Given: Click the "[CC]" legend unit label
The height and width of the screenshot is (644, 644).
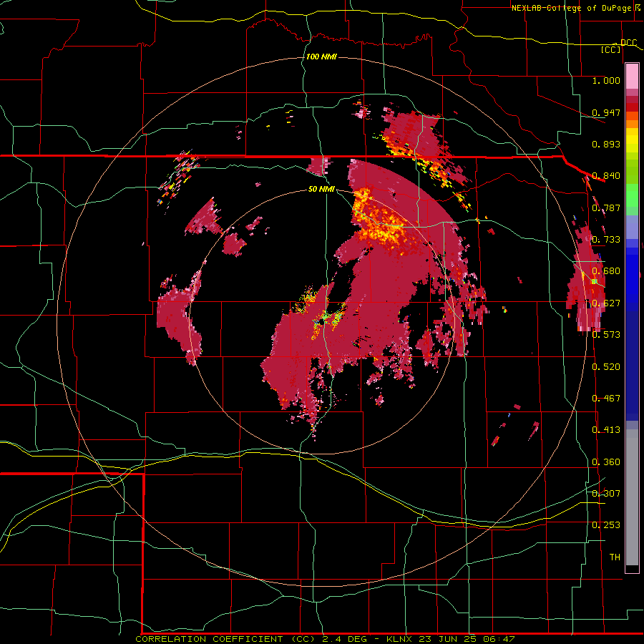Looking at the screenshot, I should tap(611, 49).
